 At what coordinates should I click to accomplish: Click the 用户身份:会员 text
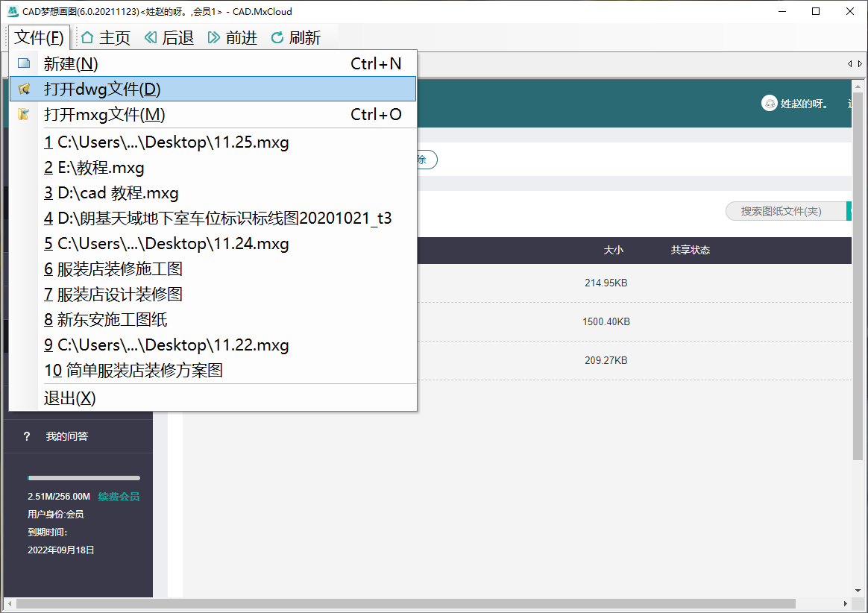point(56,515)
